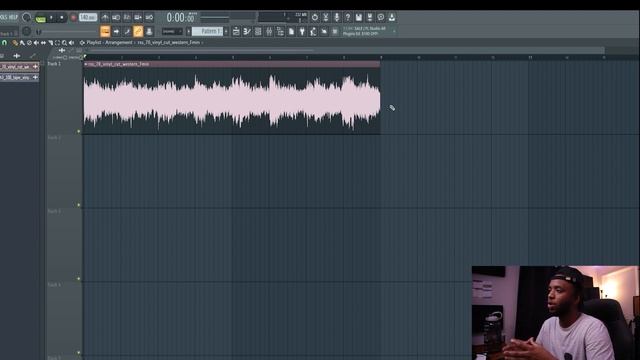Toggle the blend recording overdub icon
This screenshot has width=640, height=360.
138,17
